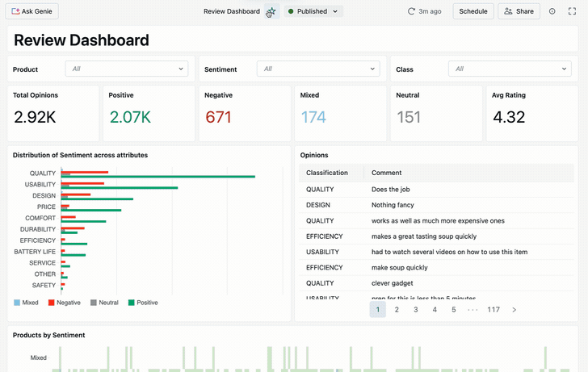Go to page 2 of Opinions
Viewport: 588px width, 372px height.
coord(397,309)
